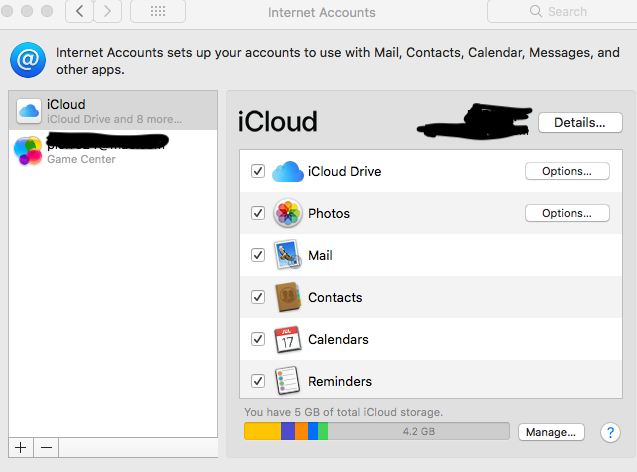Uncheck the iCloud Drive checkbox
The image size is (637, 472).
[x=258, y=171]
